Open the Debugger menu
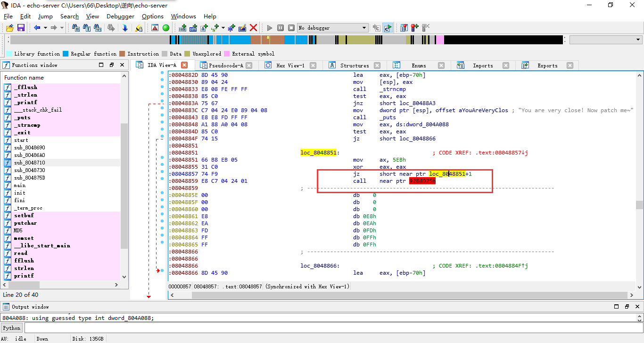644x343 pixels. click(x=120, y=16)
